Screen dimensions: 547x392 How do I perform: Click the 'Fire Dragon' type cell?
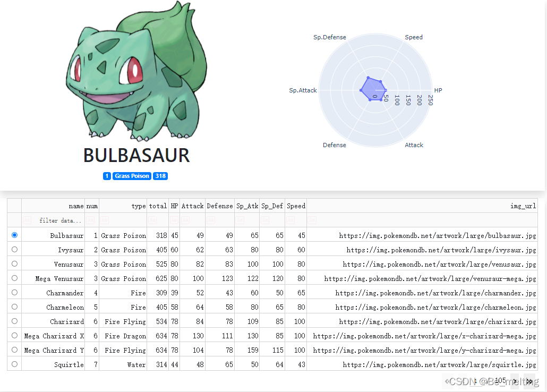123,336
